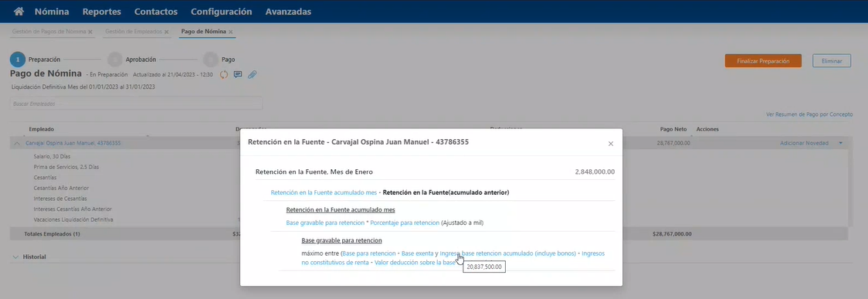Collapse the Carvajal Ospina employee row
Image resolution: width=868 pixels, height=299 pixels.
(17, 143)
